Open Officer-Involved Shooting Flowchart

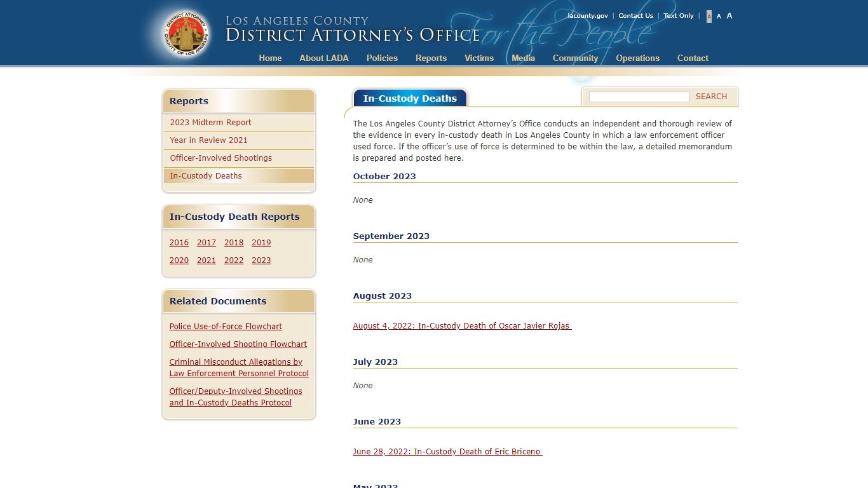(238, 344)
